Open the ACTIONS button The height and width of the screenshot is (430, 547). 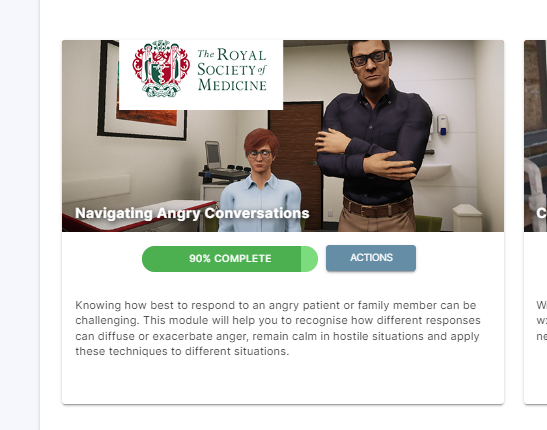click(x=371, y=258)
